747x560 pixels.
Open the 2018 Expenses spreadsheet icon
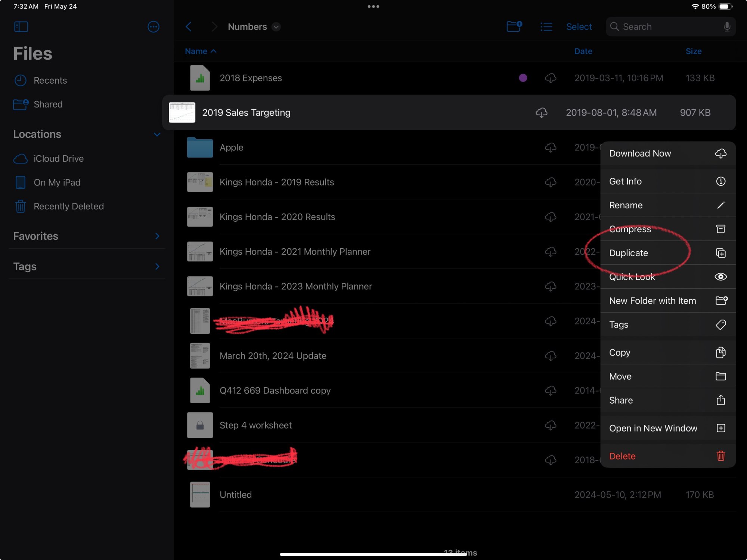(x=200, y=78)
